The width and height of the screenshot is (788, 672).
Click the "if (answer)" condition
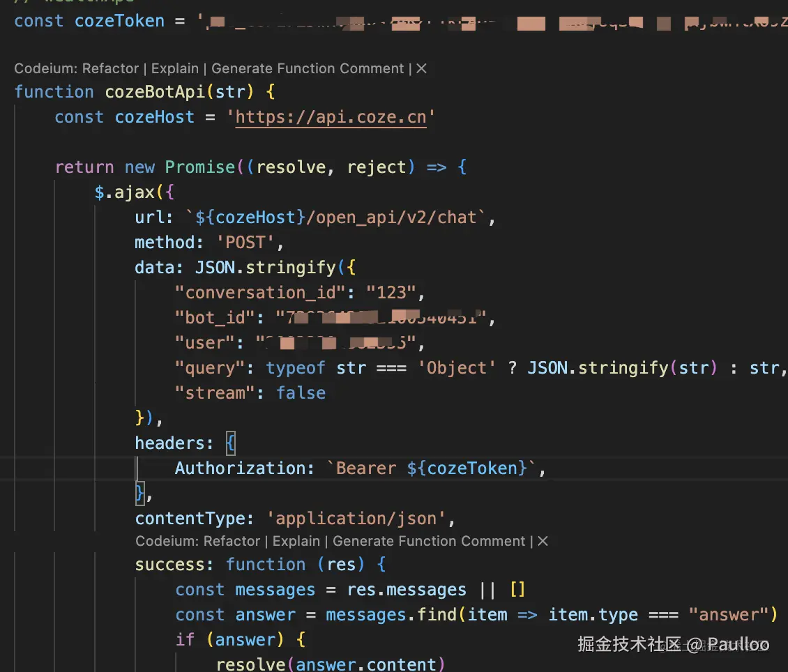[x=229, y=639]
